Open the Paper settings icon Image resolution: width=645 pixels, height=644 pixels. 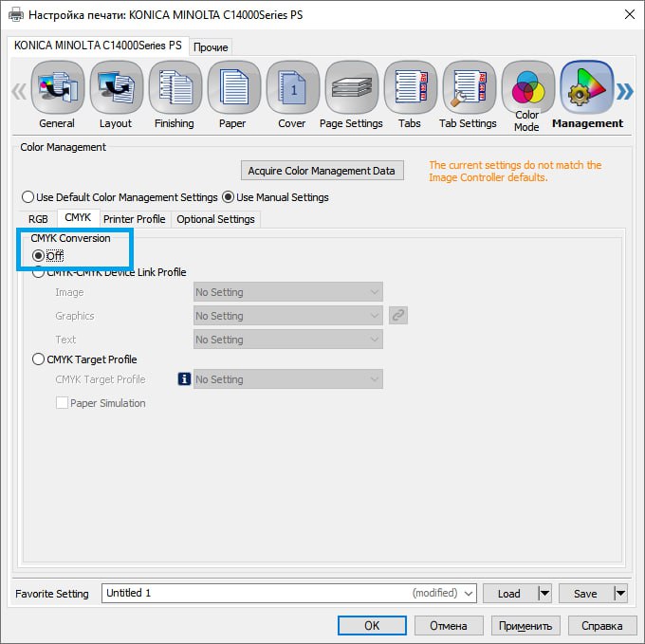(x=233, y=87)
